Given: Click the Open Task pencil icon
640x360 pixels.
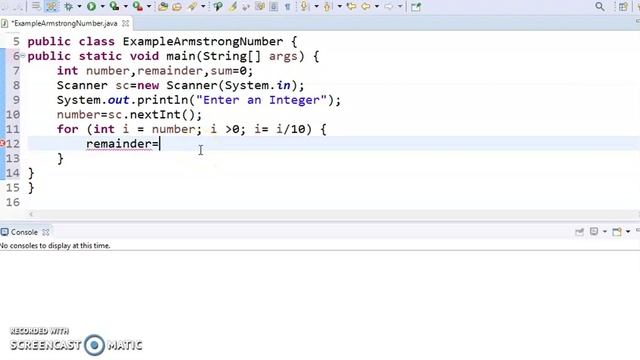Looking at the screenshot, I should (x=192, y=7).
